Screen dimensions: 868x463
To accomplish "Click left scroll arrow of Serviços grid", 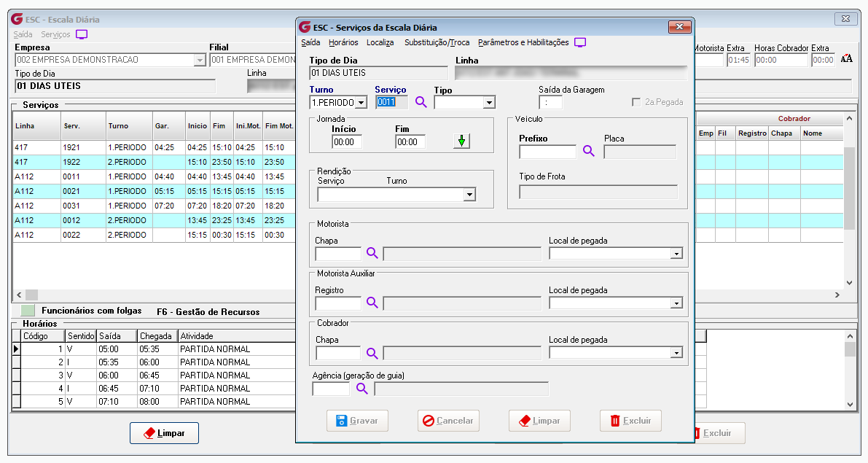I will 19,295.
